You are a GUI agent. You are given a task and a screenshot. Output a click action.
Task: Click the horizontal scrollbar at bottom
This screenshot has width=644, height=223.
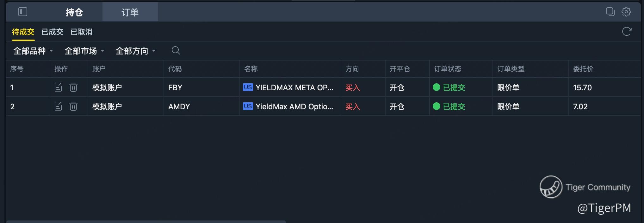click(x=146, y=221)
